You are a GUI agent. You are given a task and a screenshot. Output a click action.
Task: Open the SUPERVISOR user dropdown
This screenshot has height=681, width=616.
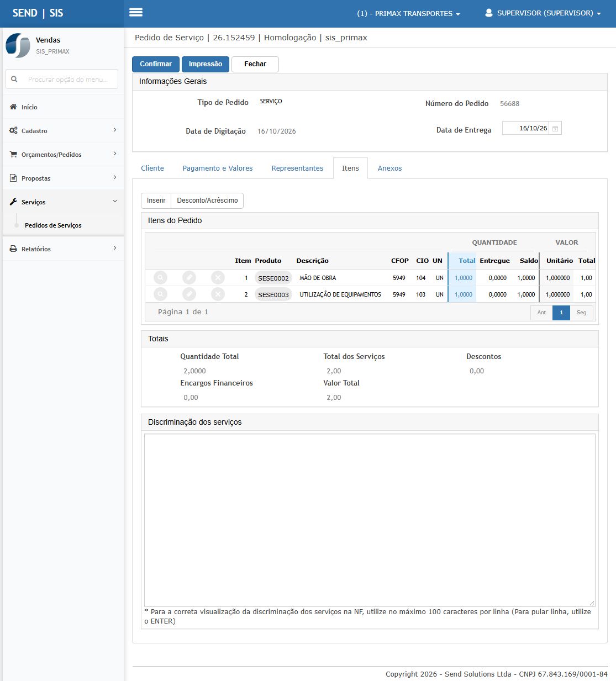coord(543,13)
